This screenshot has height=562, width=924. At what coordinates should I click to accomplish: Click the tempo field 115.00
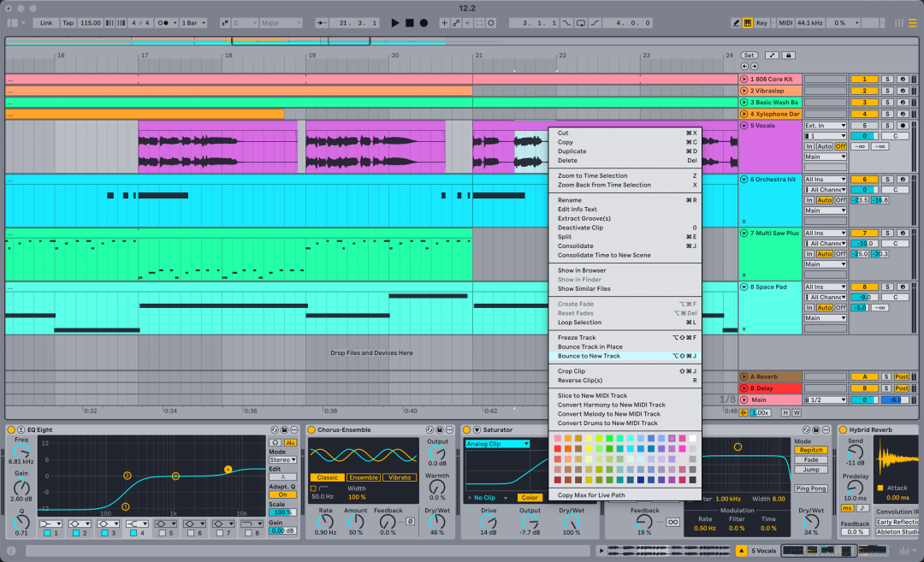[x=90, y=23]
